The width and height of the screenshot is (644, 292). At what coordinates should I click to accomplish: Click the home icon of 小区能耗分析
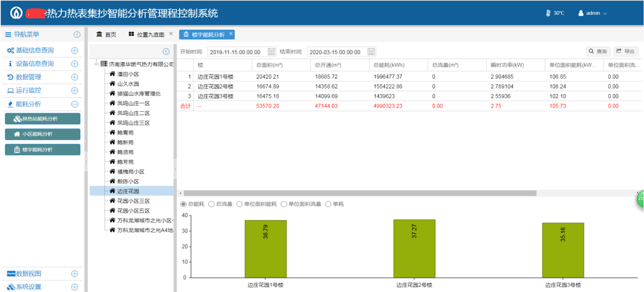(17, 134)
